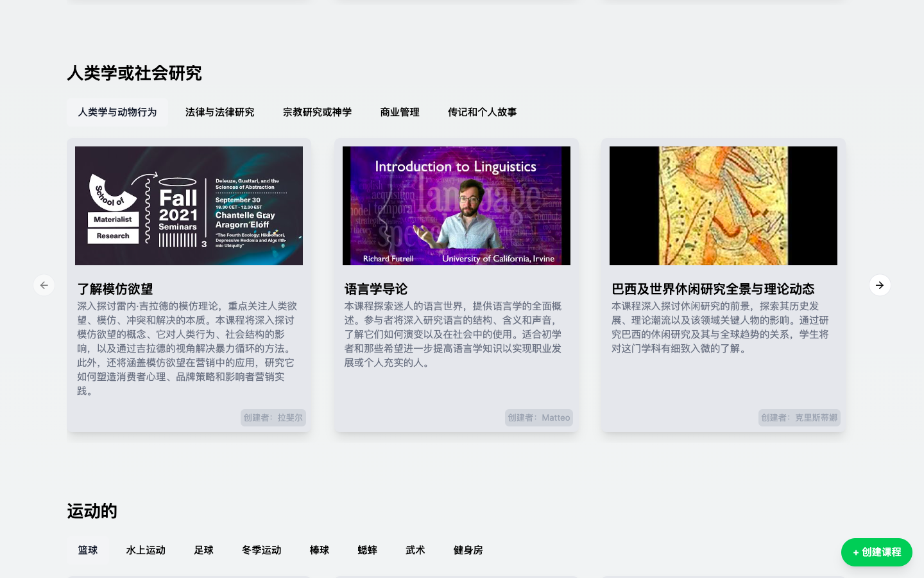
Task: Open the 宗教研究或神学 tab
Action: click(317, 112)
